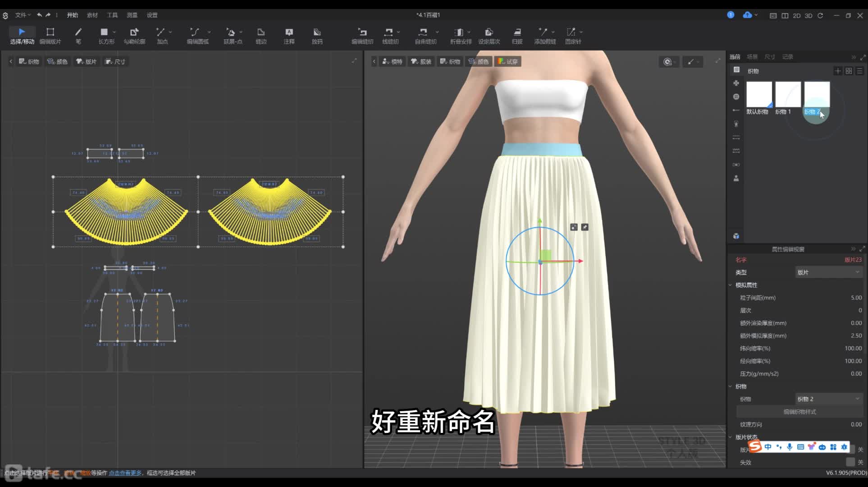
Task: Click the refresh icon in title bar
Action: 820,15
